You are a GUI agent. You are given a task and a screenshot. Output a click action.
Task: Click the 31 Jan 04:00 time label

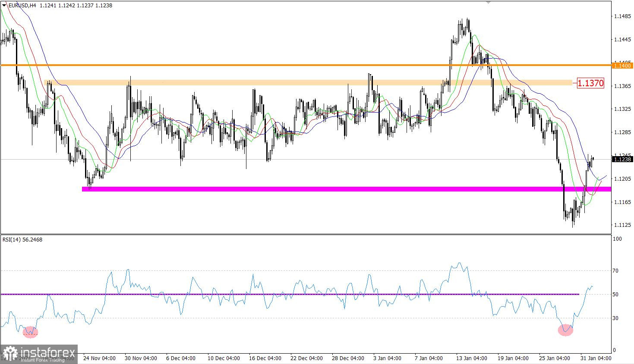pos(596,358)
